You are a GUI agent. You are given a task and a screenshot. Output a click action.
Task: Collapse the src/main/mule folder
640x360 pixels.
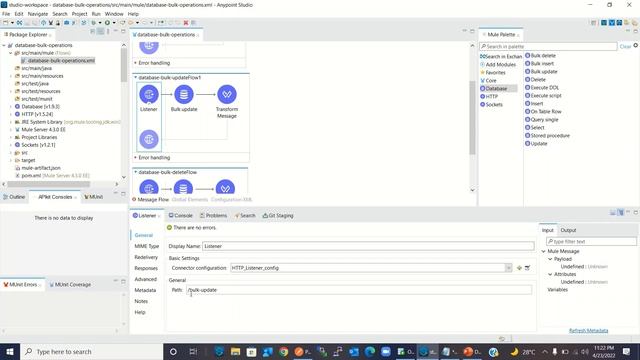click(x=11, y=53)
